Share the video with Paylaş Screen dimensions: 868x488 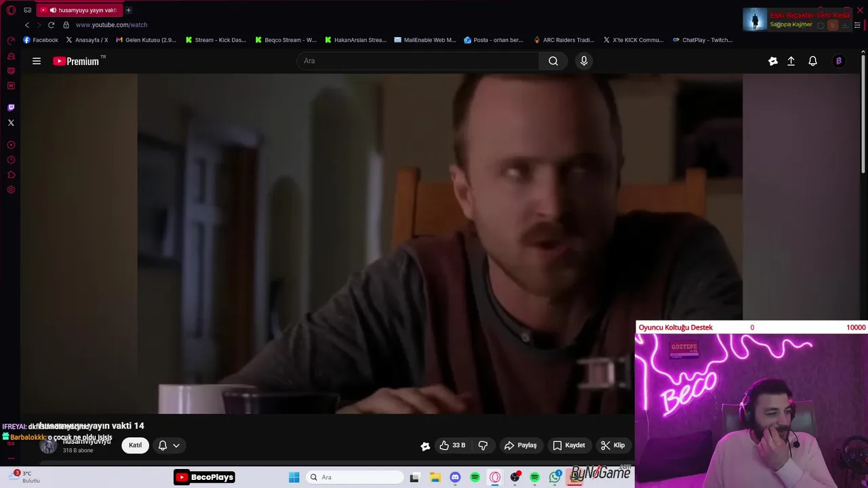tap(521, 445)
